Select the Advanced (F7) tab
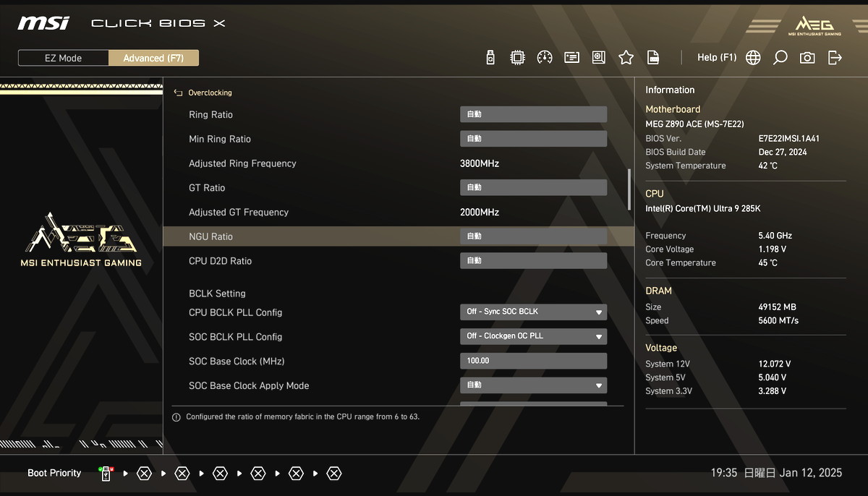868x496 pixels. tap(153, 58)
